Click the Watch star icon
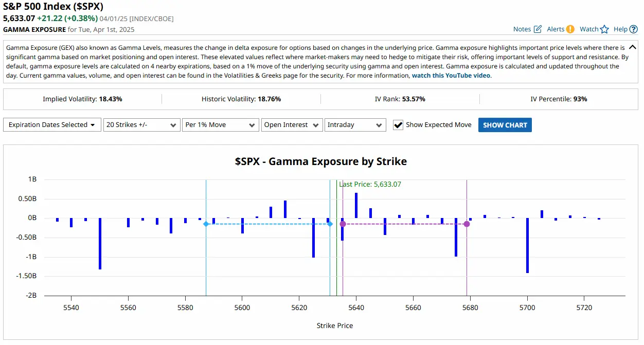 (x=604, y=29)
